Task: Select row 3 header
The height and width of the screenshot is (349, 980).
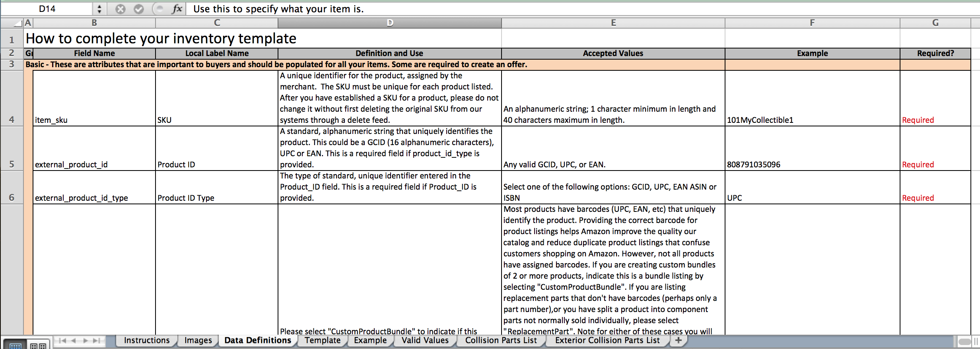Action: coord(12,64)
